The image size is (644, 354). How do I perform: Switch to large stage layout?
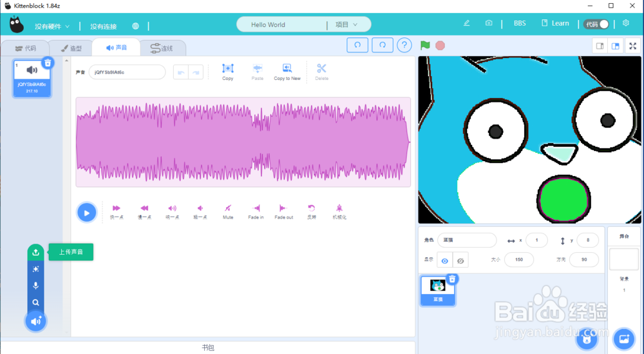[x=615, y=46]
